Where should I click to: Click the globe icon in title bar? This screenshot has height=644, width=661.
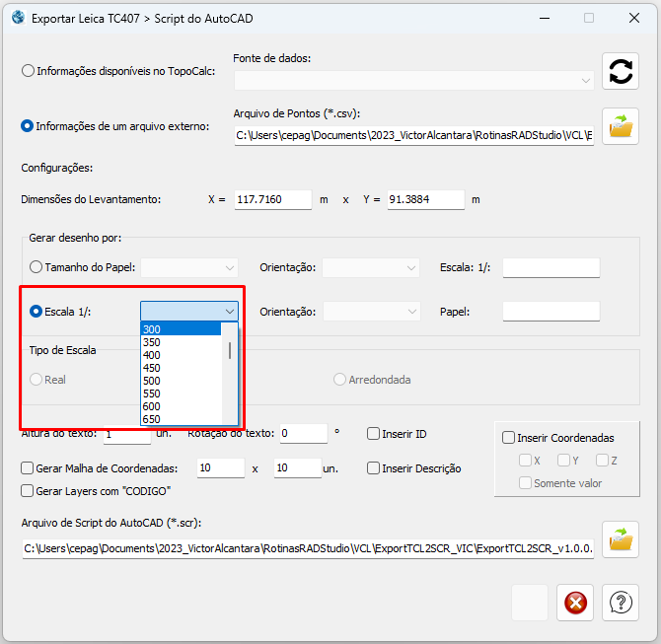pos(17,18)
